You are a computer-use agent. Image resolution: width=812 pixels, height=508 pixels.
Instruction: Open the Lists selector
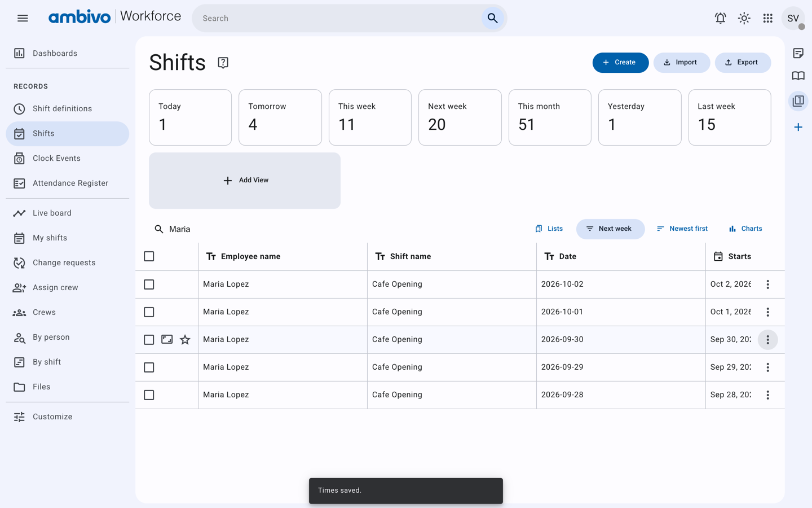549,229
